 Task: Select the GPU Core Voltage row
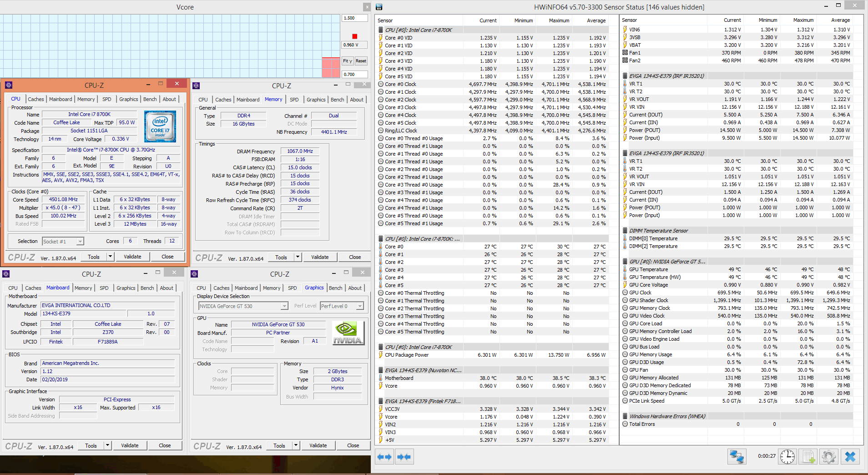click(737, 285)
